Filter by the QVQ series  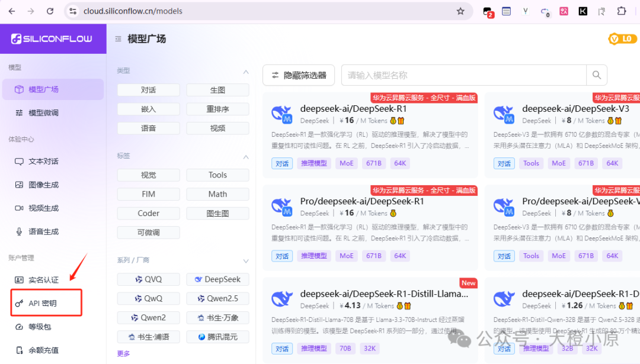[x=149, y=279]
